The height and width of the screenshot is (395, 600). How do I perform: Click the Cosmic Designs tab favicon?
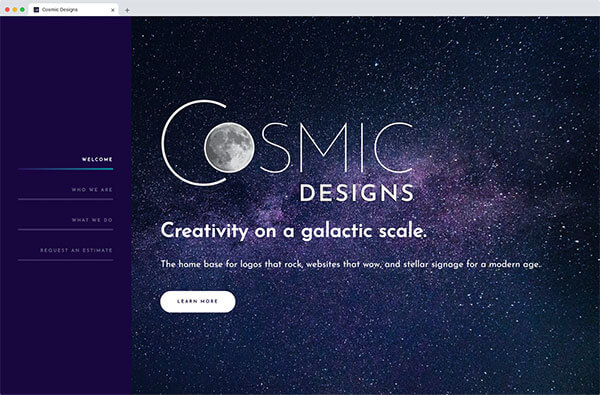point(36,10)
